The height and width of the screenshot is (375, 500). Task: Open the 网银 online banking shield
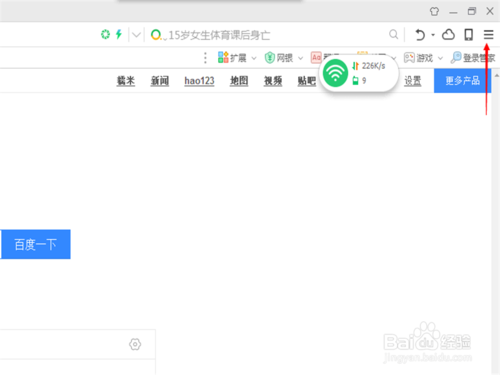tap(279, 58)
